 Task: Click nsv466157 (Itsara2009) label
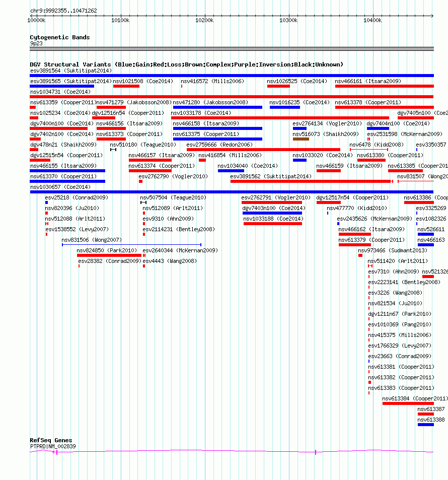click(x=162, y=155)
